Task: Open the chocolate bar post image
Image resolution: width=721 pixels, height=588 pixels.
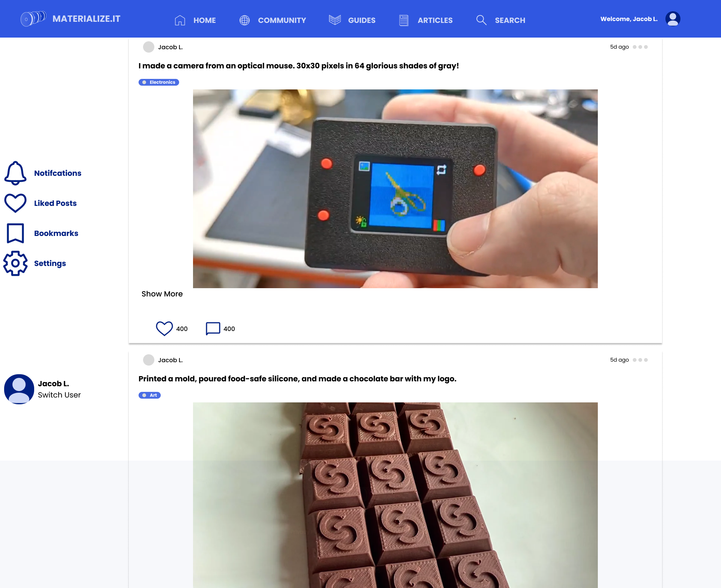Action: [395, 495]
